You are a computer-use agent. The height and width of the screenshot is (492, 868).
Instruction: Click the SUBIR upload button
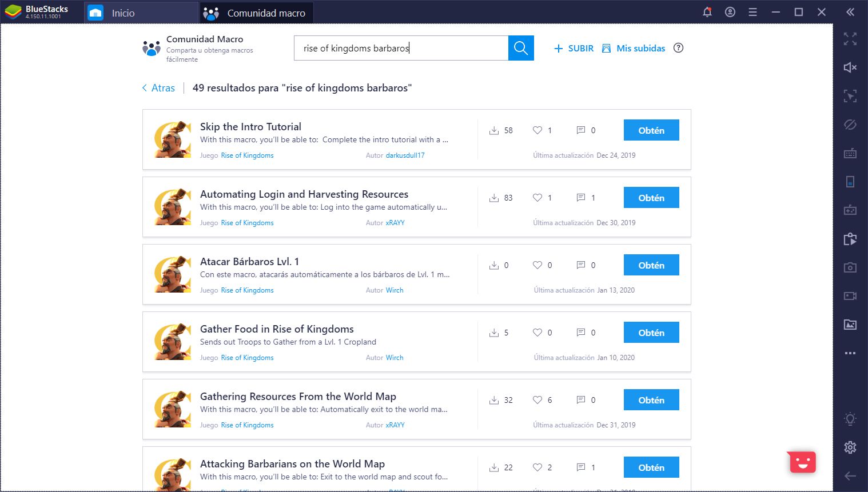tap(574, 49)
